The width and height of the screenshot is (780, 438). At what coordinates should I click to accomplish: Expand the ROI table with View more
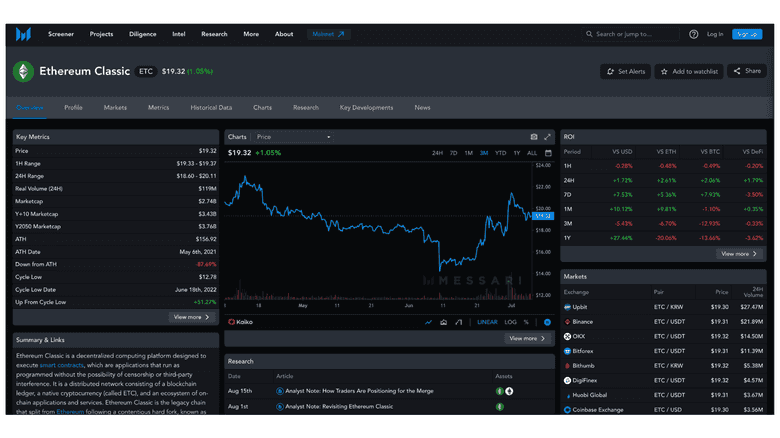click(739, 254)
